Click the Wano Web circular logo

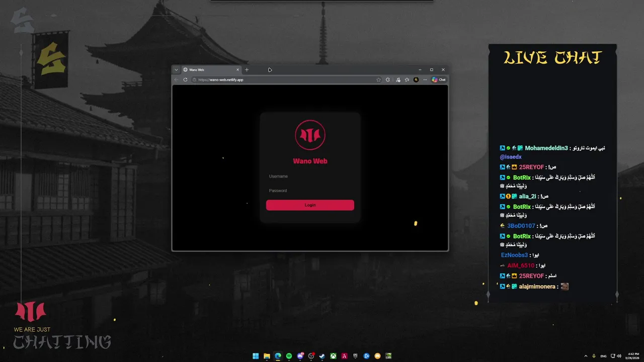click(310, 135)
